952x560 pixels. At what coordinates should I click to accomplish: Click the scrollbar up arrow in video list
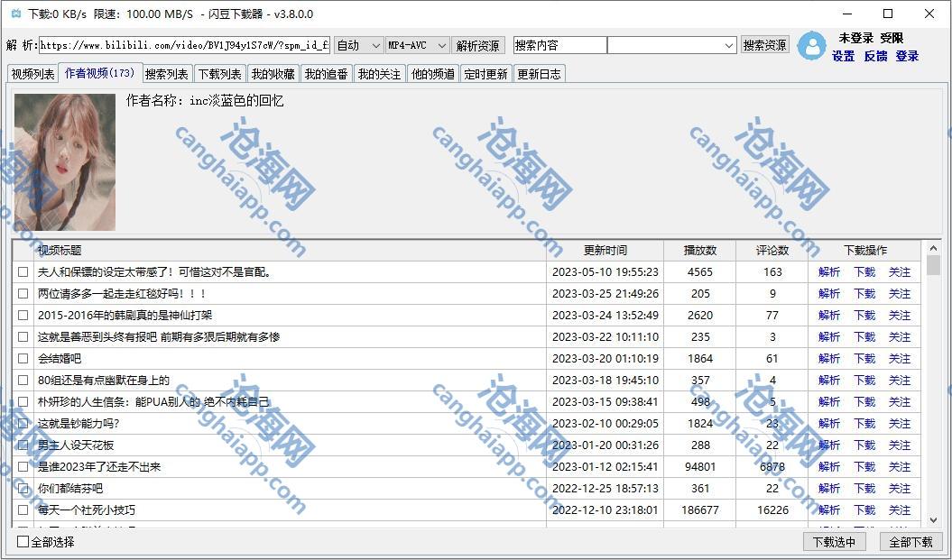[933, 250]
